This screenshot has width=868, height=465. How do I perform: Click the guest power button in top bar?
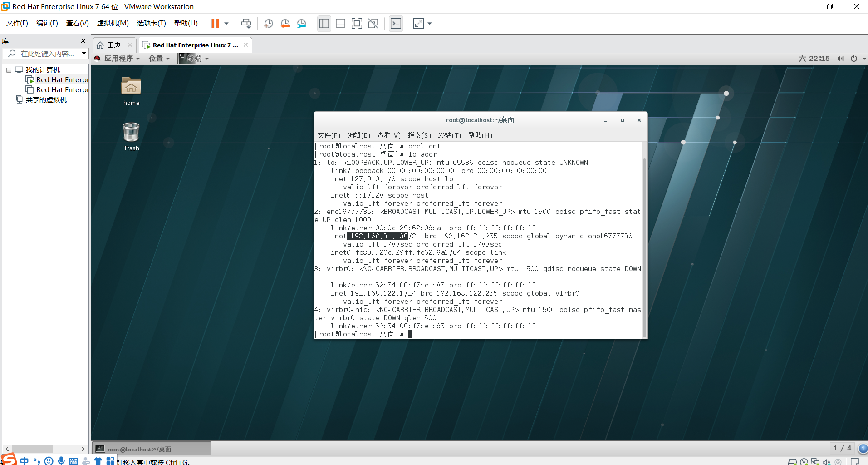coord(854,58)
